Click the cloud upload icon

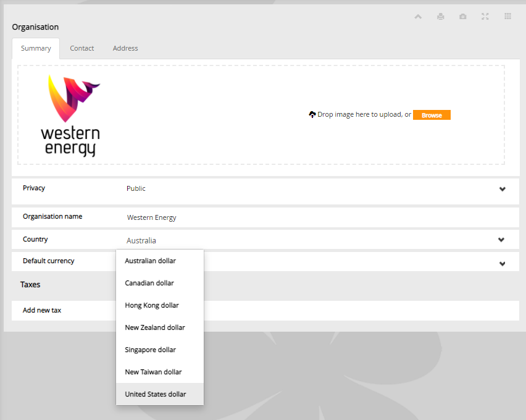pos(312,114)
